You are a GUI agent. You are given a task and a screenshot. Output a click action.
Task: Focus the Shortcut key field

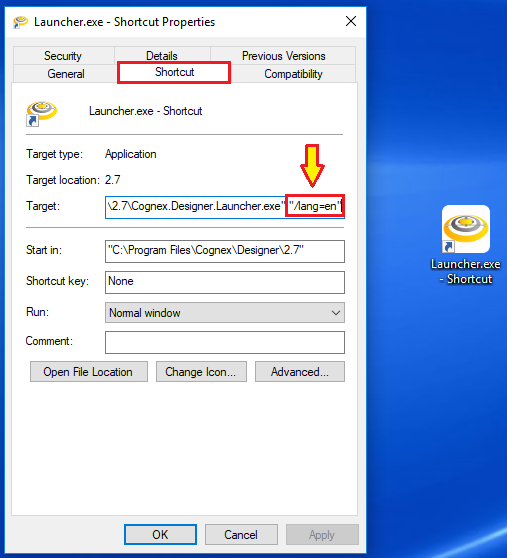[225, 282]
